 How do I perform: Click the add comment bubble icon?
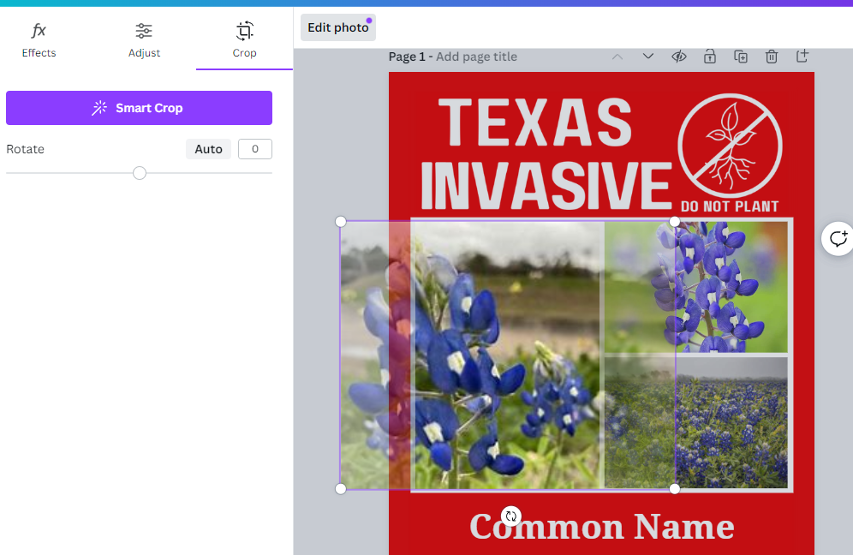pyautogui.click(x=837, y=239)
